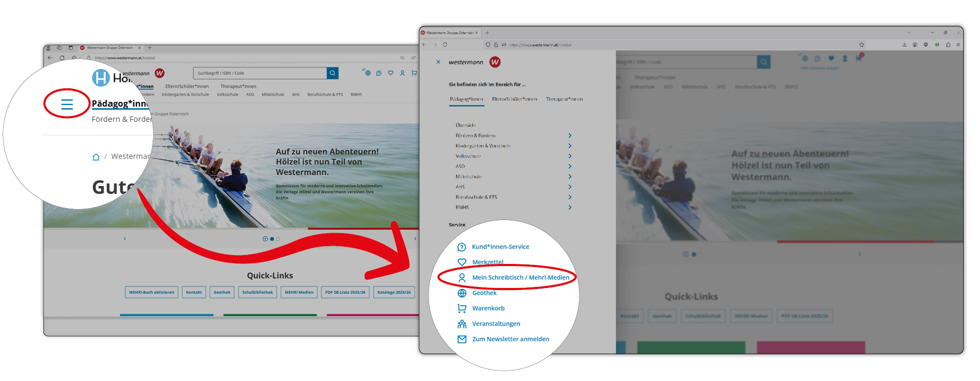
Task: Expand the Fördern & Fordern submenu
Action: (570, 136)
